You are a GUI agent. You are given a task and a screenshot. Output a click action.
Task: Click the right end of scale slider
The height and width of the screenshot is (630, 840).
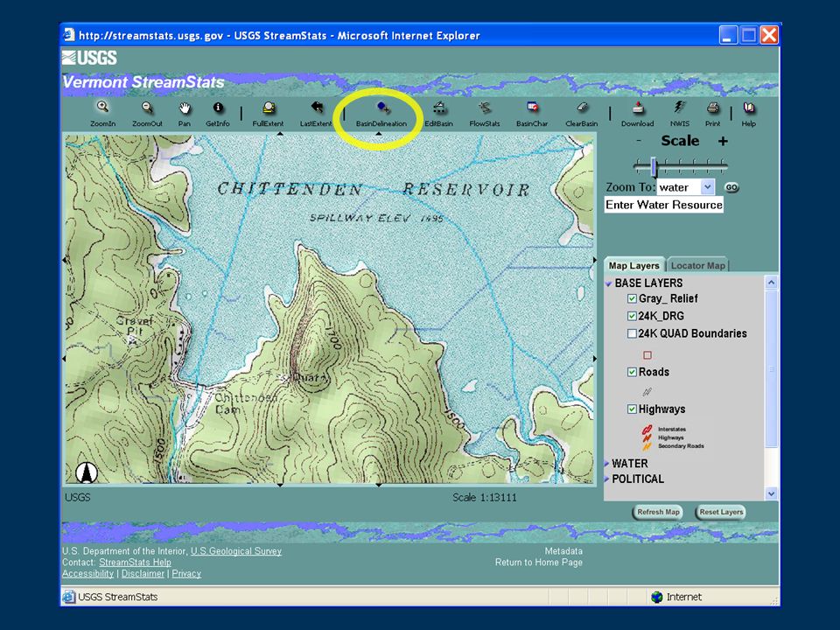pyautogui.click(x=724, y=165)
